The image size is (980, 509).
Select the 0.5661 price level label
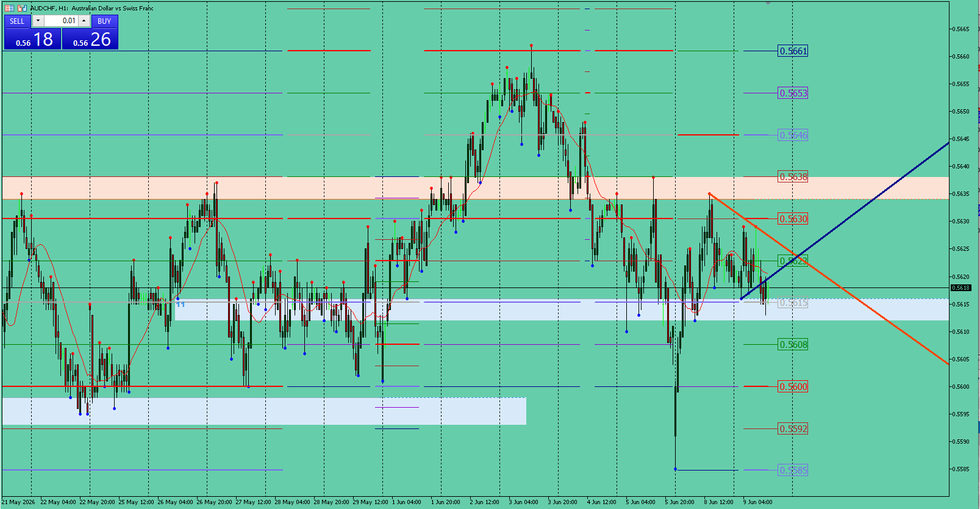pyautogui.click(x=793, y=51)
